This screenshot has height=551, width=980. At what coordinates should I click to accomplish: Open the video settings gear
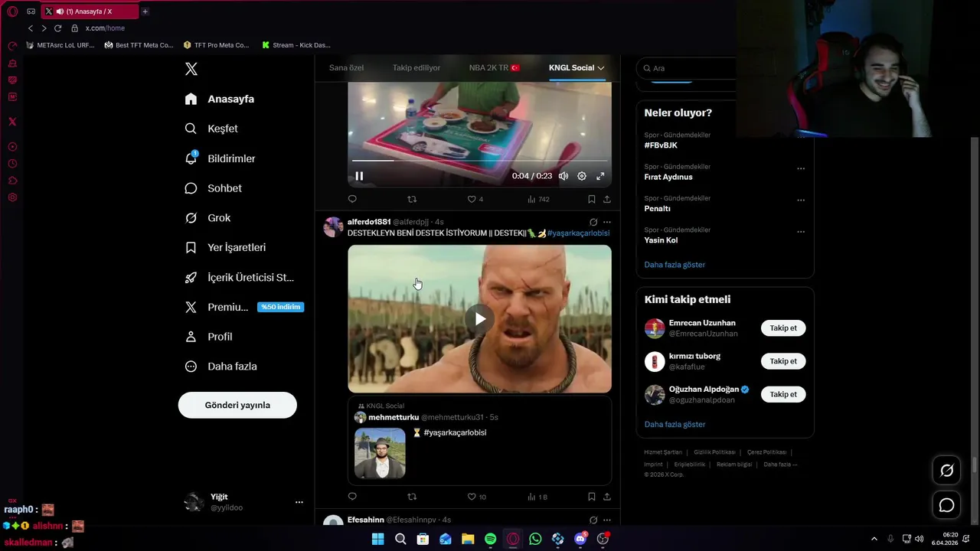coord(582,176)
